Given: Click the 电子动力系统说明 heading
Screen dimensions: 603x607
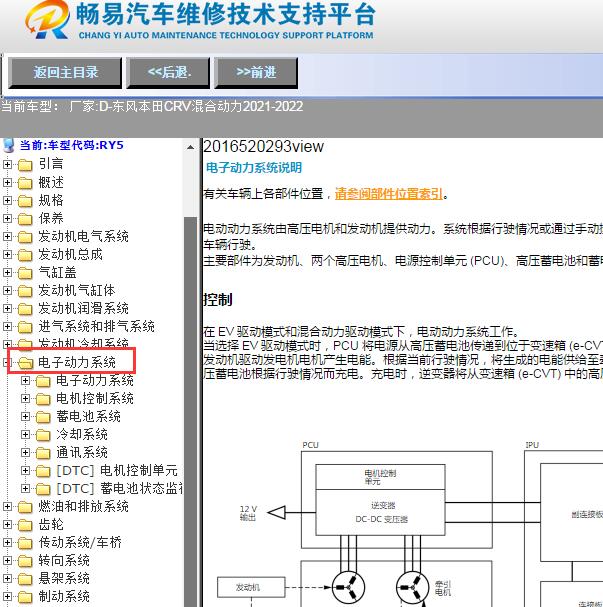Looking at the screenshot, I should (x=254, y=168).
